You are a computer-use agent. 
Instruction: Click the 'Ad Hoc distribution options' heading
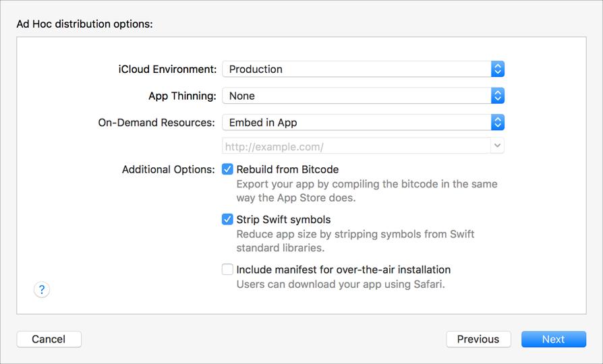click(x=84, y=24)
